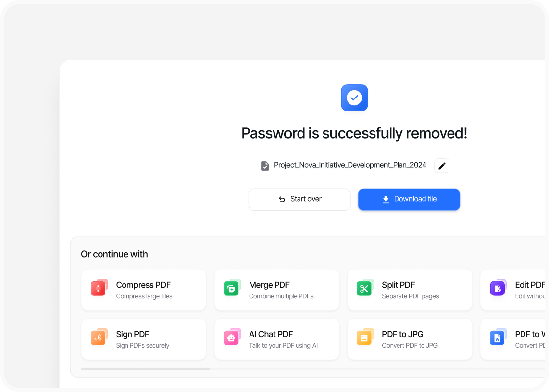Click the blue PDF to Word icon
This screenshot has width=549, height=392.
[x=498, y=337]
